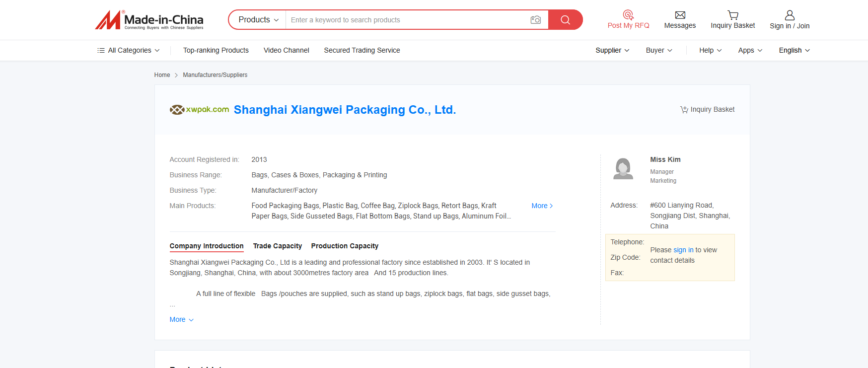The height and width of the screenshot is (368, 868).
Task: Click Shanghai Xiangwei Packaging Co., Ltd. title
Action: pyautogui.click(x=345, y=110)
